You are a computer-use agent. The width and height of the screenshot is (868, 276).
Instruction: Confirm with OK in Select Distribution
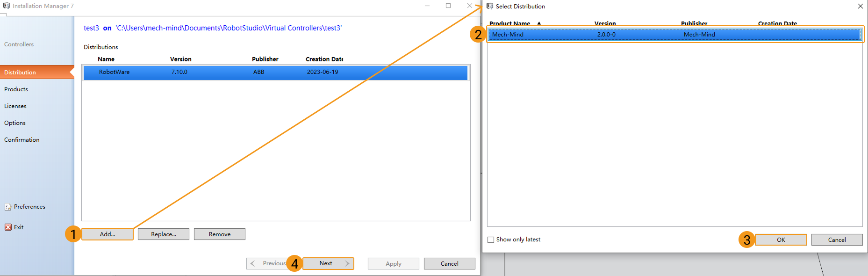781,240
